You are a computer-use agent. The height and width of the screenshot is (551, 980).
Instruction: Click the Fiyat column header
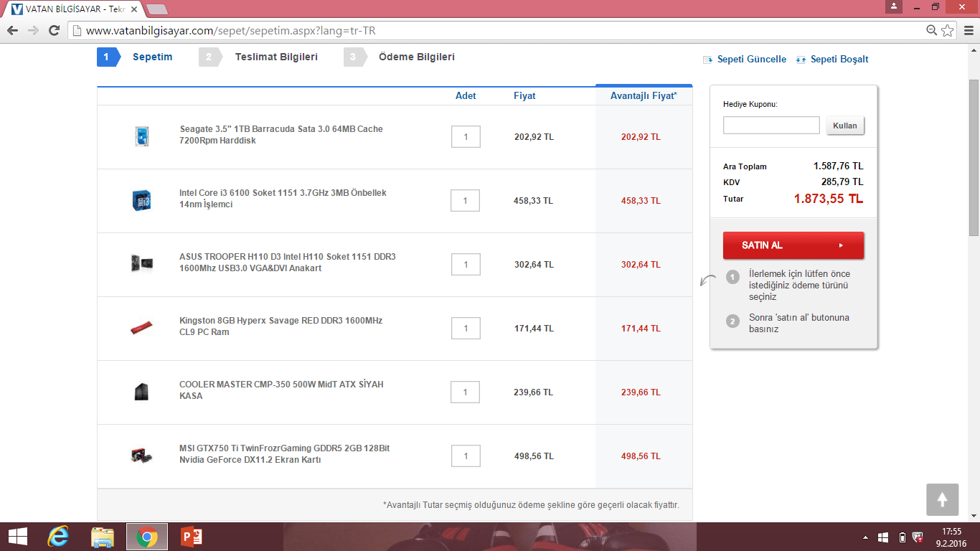click(524, 96)
